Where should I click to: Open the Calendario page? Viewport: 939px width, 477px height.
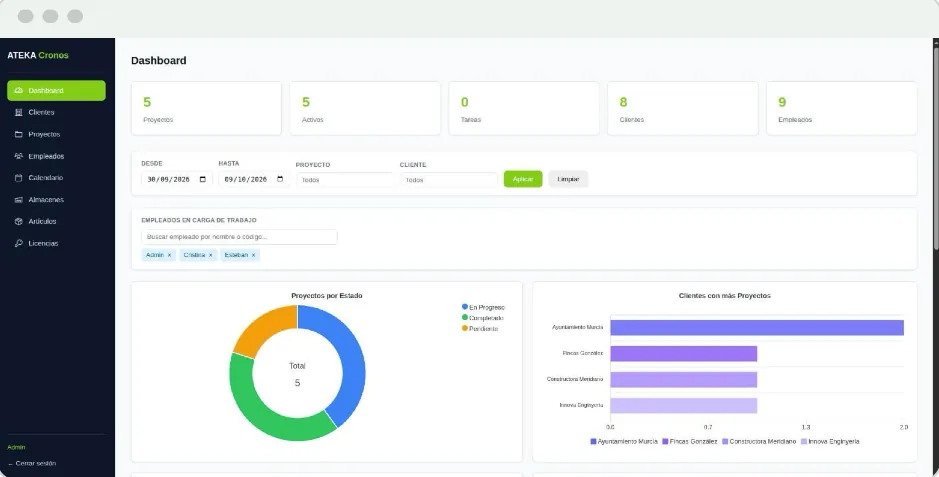pyautogui.click(x=56, y=178)
